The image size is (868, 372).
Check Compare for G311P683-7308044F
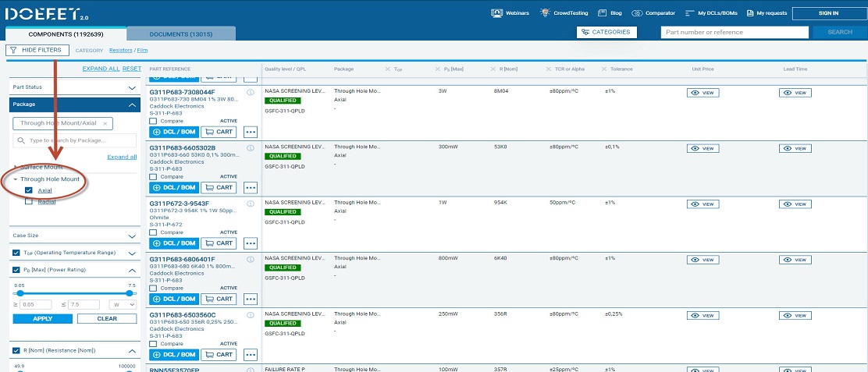(153, 121)
